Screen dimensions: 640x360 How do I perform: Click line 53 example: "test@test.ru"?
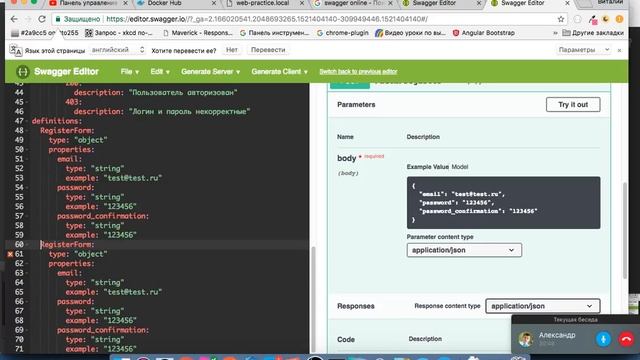114,178
